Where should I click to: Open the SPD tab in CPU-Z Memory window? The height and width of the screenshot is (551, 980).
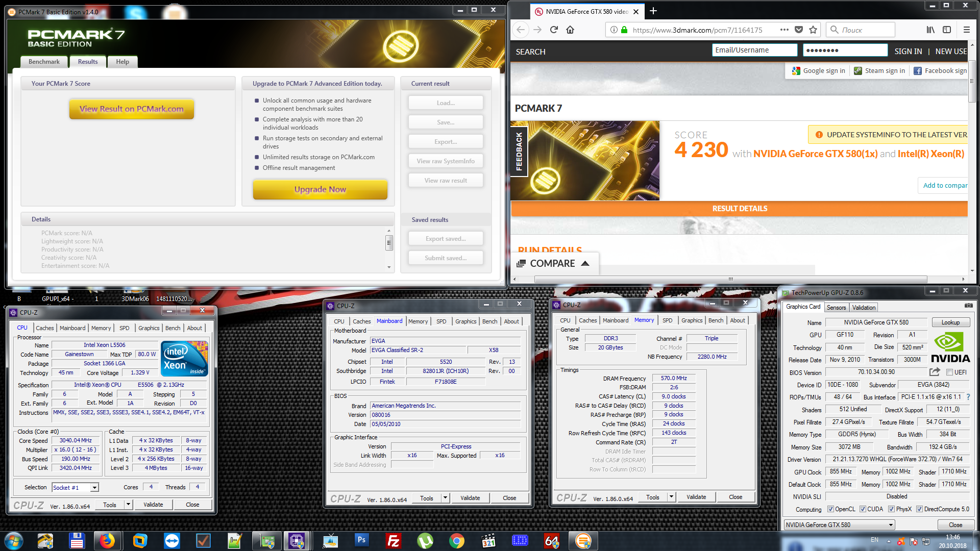tap(667, 320)
